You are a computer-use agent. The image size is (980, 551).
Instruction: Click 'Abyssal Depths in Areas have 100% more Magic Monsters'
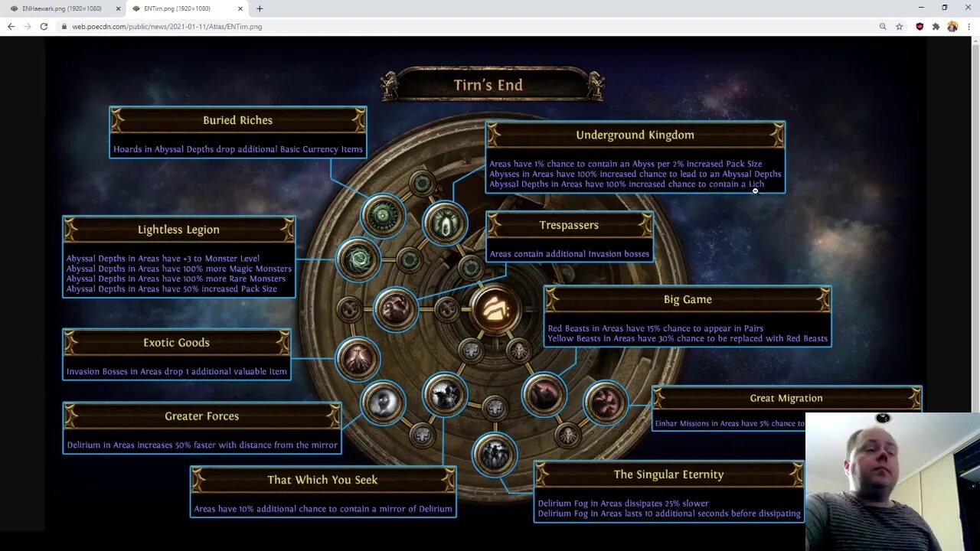pyautogui.click(x=178, y=269)
